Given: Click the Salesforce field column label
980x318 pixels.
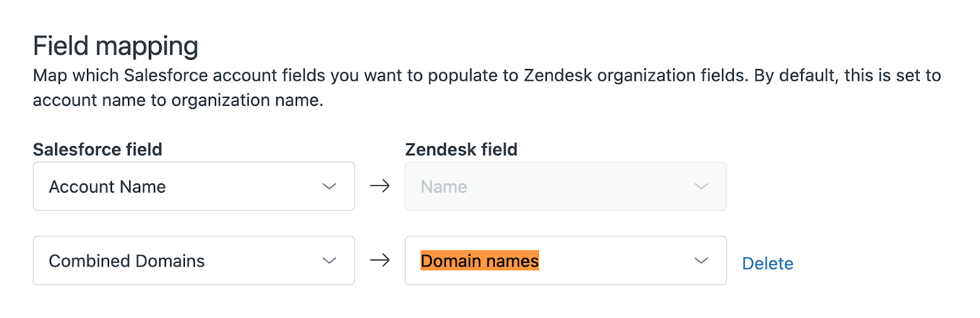Looking at the screenshot, I should coord(97,149).
